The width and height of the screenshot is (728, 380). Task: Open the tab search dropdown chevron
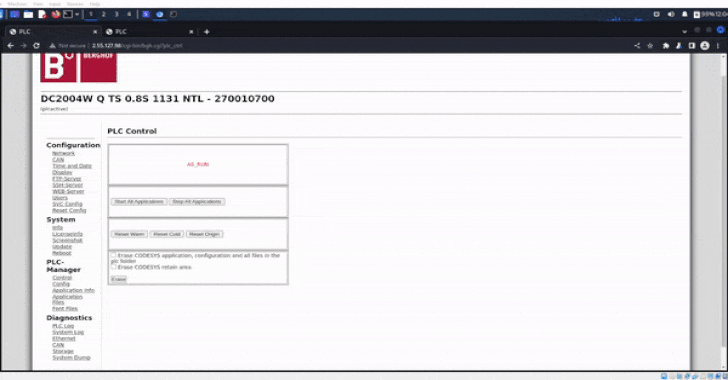click(x=684, y=32)
